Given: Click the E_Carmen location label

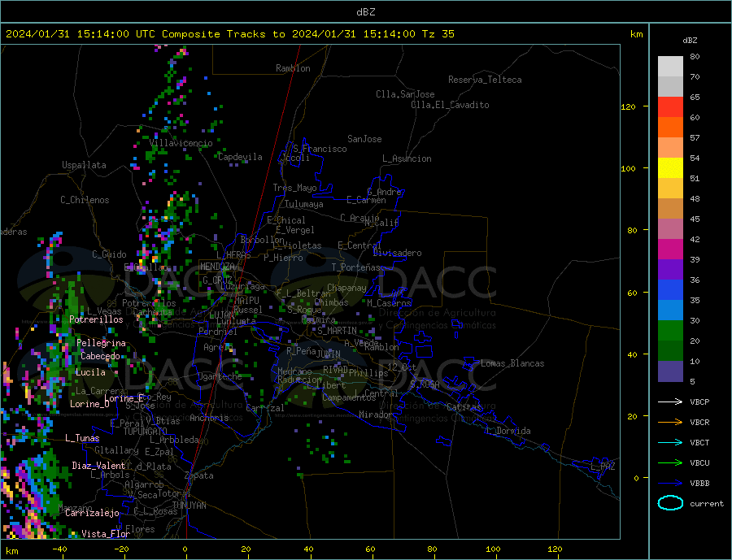Looking at the screenshot, I should tap(367, 200).
